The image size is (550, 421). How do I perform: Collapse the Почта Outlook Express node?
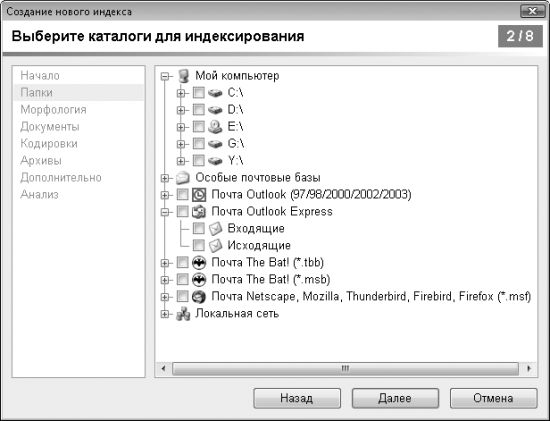click(165, 212)
